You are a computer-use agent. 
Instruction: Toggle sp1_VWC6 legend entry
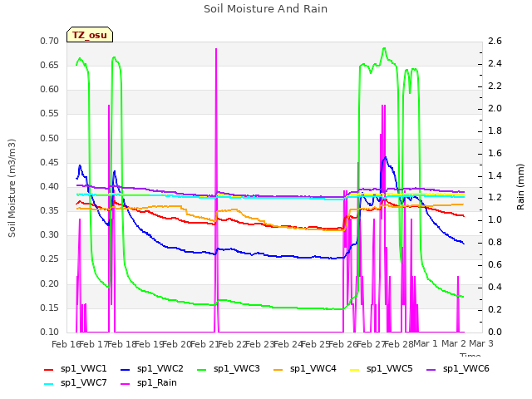click(458, 369)
